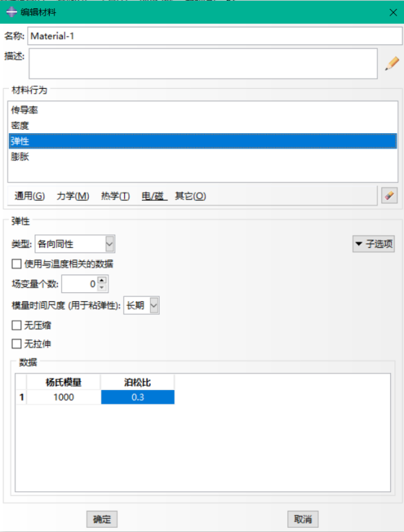
Task: Open the 通用(G) menu
Action: pos(29,196)
